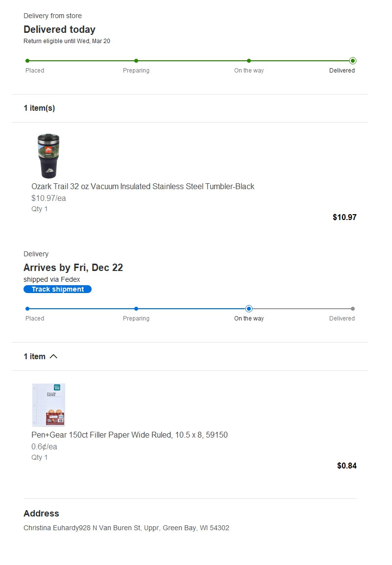The width and height of the screenshot is (392, 565).
Task: Click the $0.84 filler paper price
Action: click(x=346, y=466)
